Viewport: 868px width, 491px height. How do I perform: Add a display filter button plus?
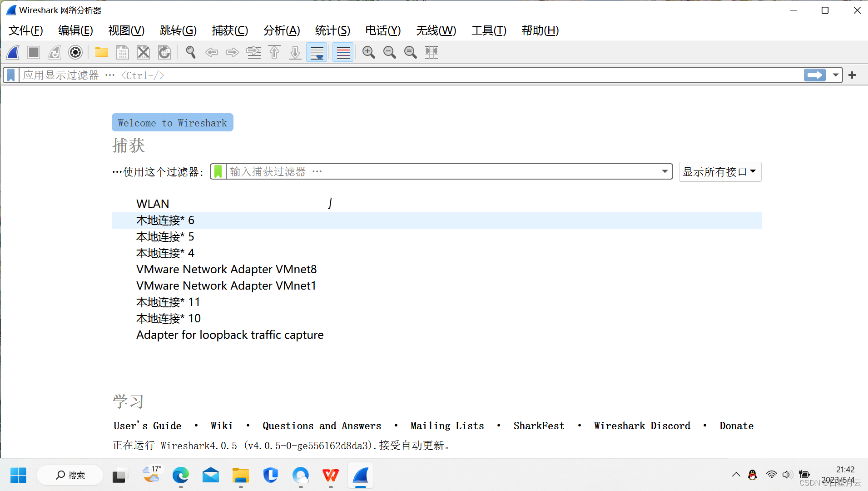852,75
